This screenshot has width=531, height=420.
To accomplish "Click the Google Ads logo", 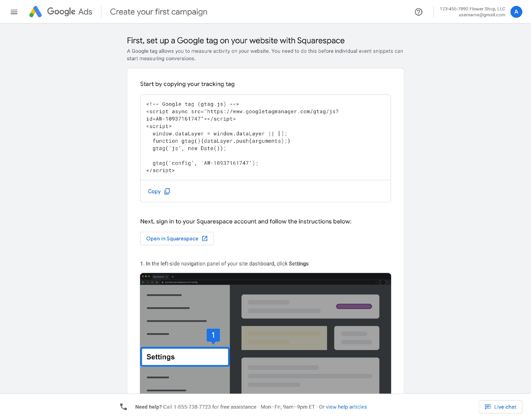I will pos(61,12).
